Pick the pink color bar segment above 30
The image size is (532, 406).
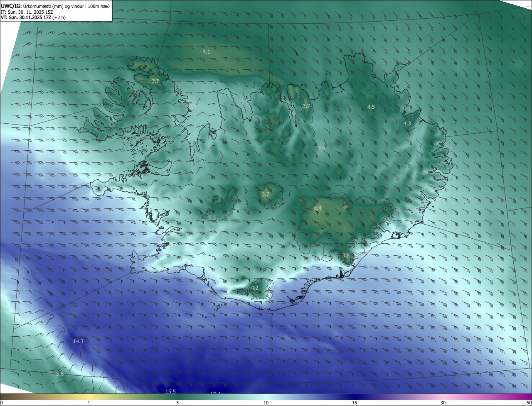pyautogui.click(x=443, y=397)
